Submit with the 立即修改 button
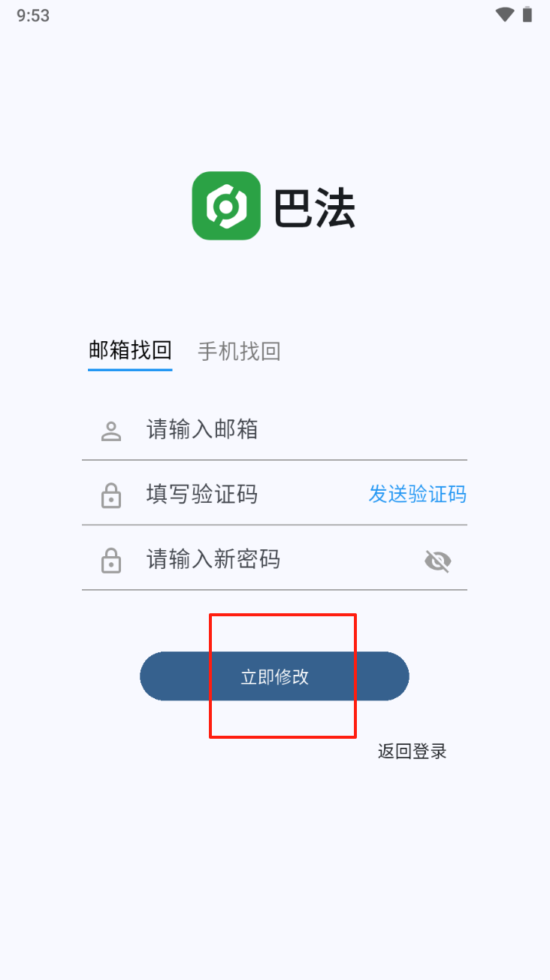Screen dimensions: 550x980 (x=274, y=676)
